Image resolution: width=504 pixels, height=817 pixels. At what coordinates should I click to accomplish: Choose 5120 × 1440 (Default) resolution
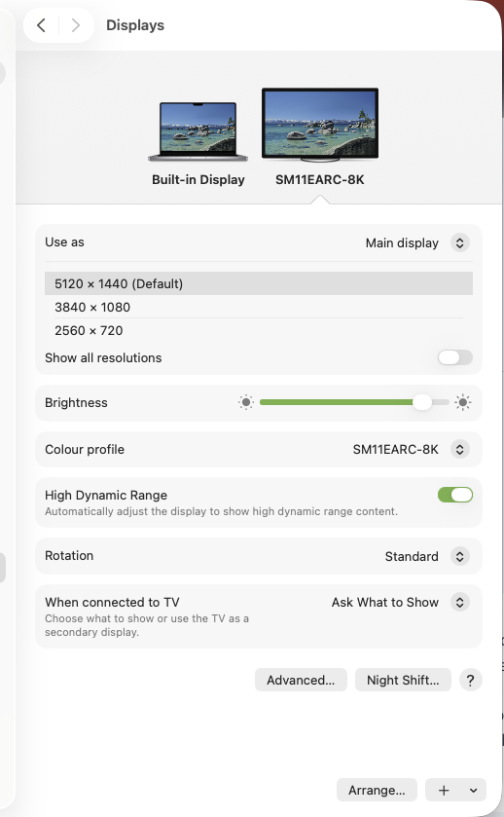click(x=258, y=283)
